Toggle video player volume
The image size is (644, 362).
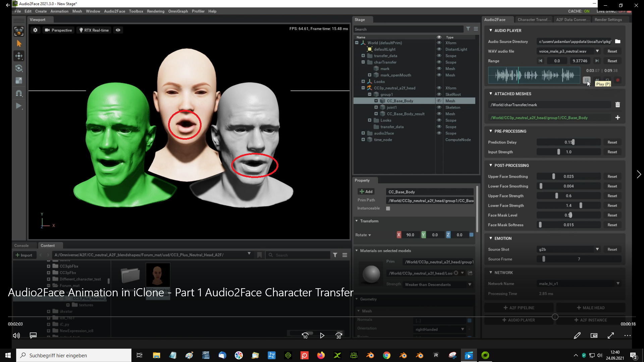16,336
